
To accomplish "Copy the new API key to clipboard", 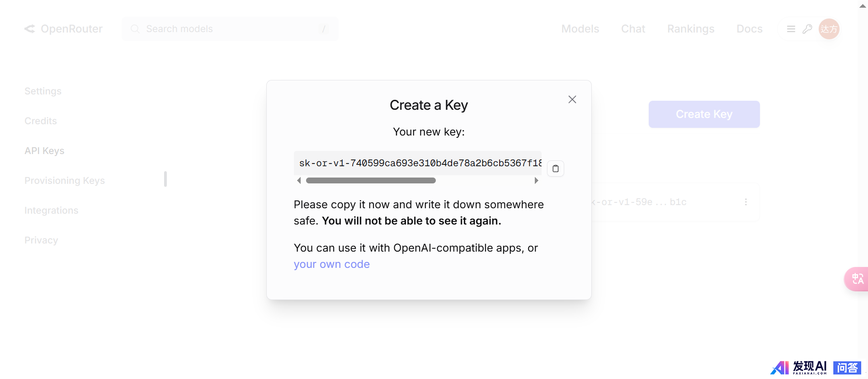I will [x=556, y=168].
